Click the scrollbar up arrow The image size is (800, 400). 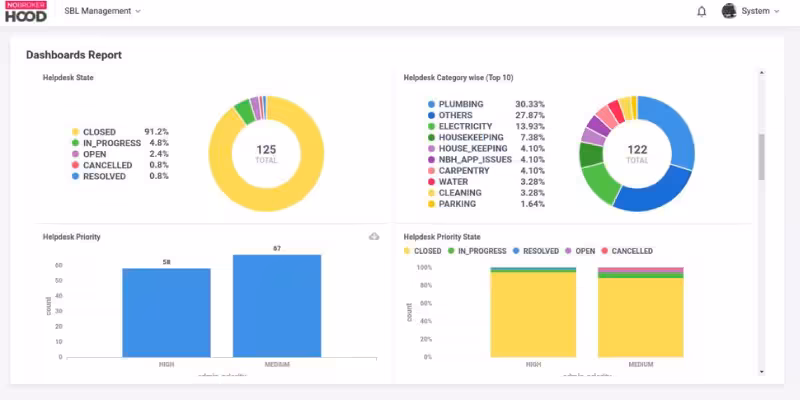tap(762, 73)
